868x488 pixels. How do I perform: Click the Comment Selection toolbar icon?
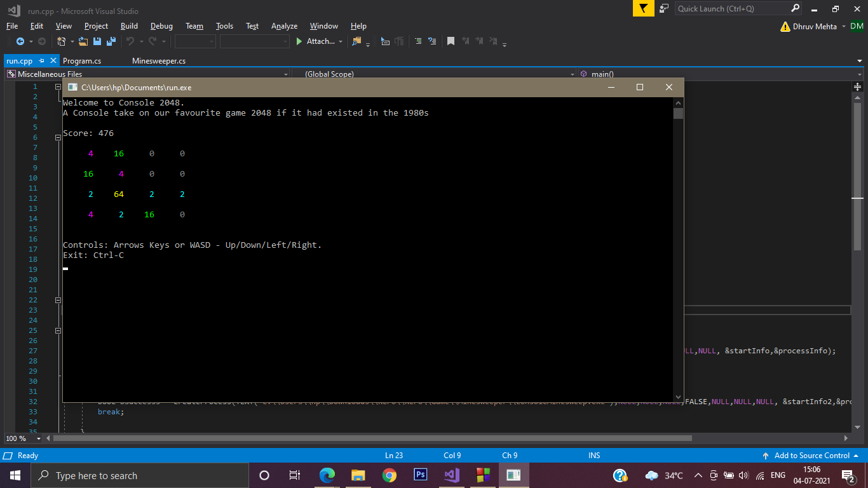tap(418, 41)
